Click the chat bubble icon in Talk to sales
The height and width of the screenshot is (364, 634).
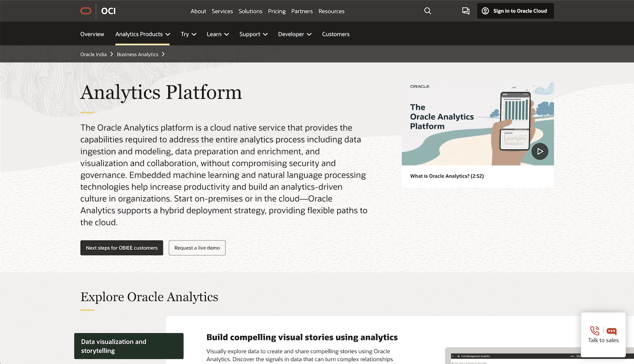point(612,331)
